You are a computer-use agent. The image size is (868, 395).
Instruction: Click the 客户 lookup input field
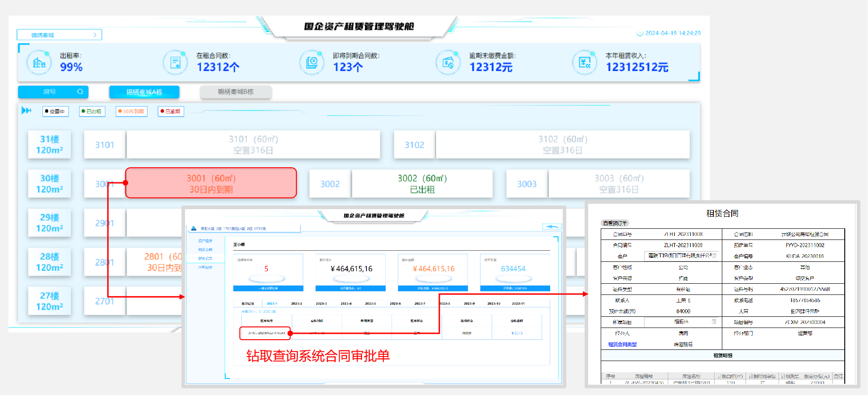681,256
